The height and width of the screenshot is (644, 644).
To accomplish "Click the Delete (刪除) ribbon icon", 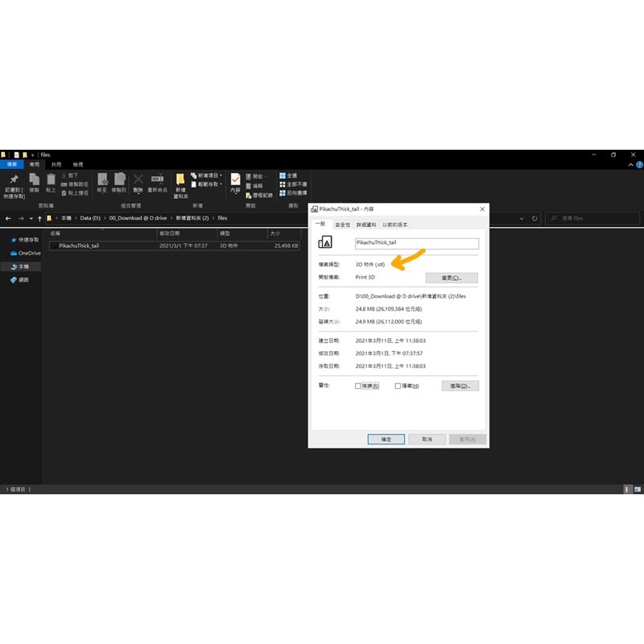I will [x=138, y=180].
